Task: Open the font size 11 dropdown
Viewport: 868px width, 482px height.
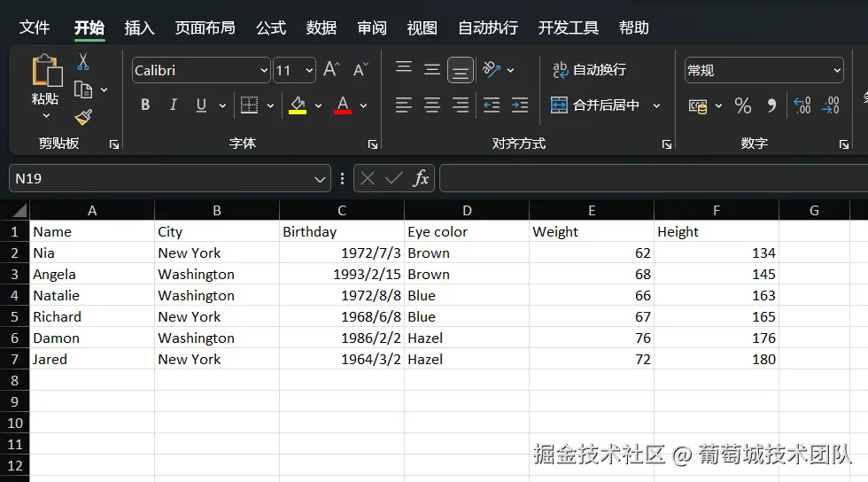Action: 309,70
